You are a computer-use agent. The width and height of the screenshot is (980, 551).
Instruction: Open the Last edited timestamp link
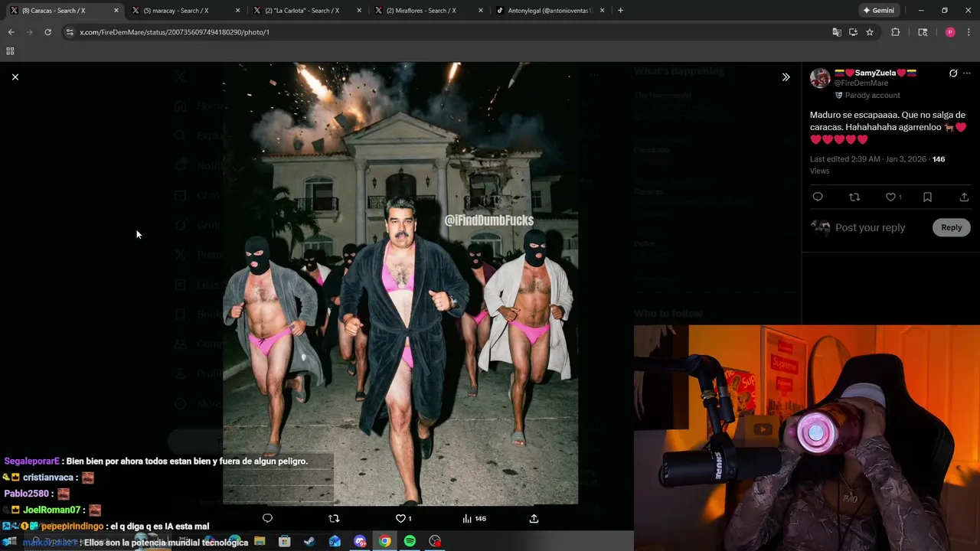tap(868, 159)
